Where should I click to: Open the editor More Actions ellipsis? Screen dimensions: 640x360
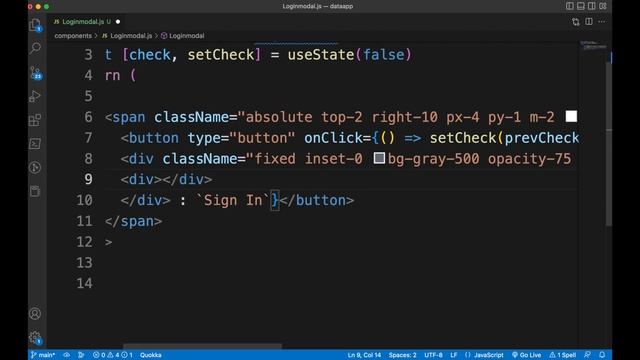tap(602, 22)
